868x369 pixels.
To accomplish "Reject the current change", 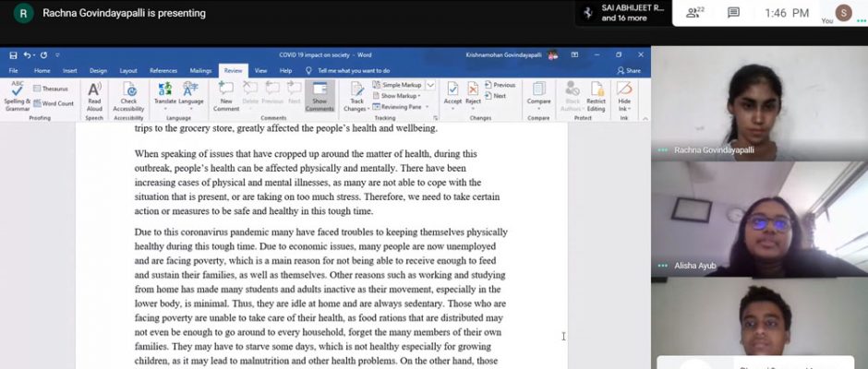I will click(474, 96).
